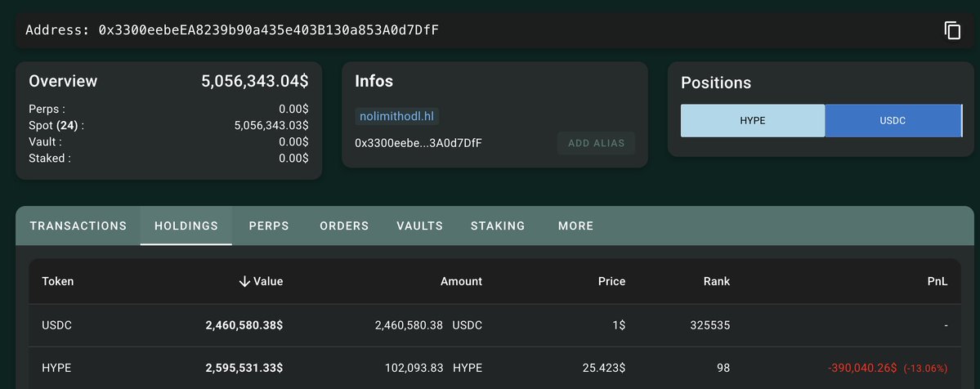Sort table by Rank column header

point(716,281)
